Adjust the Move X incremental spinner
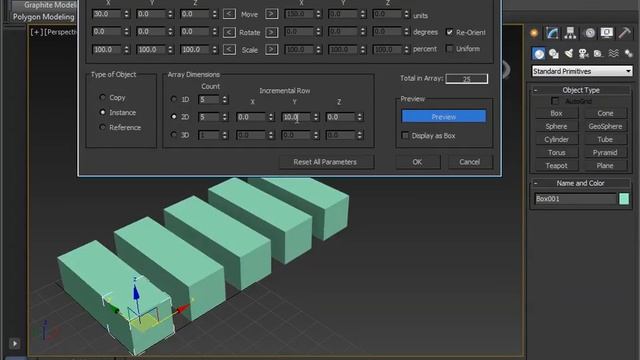The height and width of the screenshot is (360, 640). 127,14
